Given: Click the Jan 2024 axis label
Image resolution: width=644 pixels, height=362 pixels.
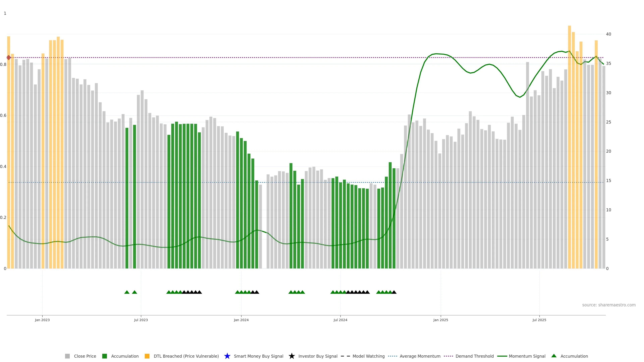Looking at the screenshot, I should pyautogui.click(x=241, y=320).
